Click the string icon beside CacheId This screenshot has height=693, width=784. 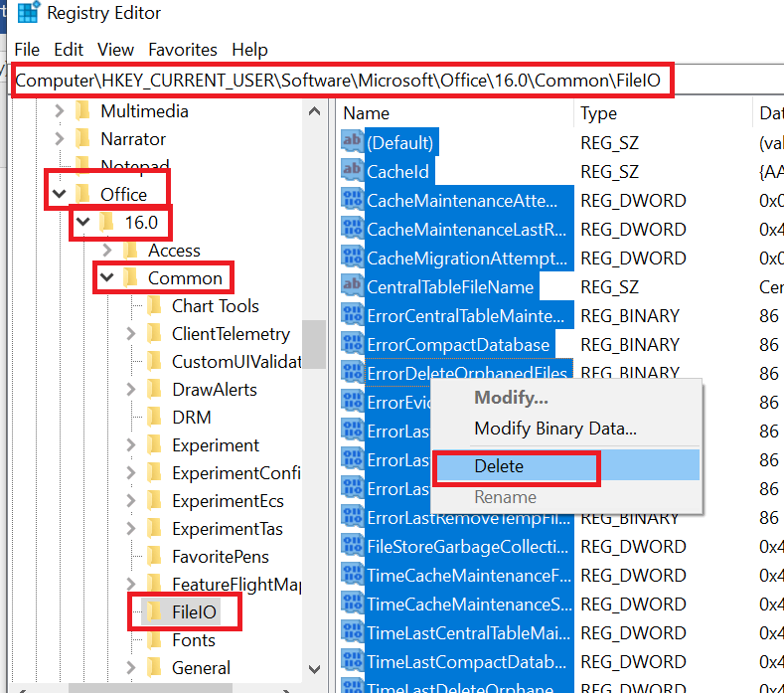coord(353,170)
